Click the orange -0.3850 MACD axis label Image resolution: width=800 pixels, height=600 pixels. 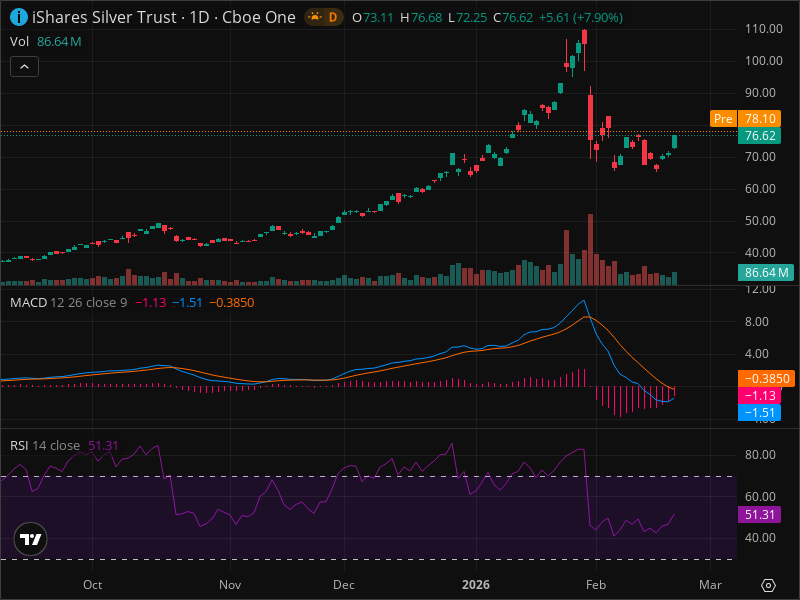point(766,379)
